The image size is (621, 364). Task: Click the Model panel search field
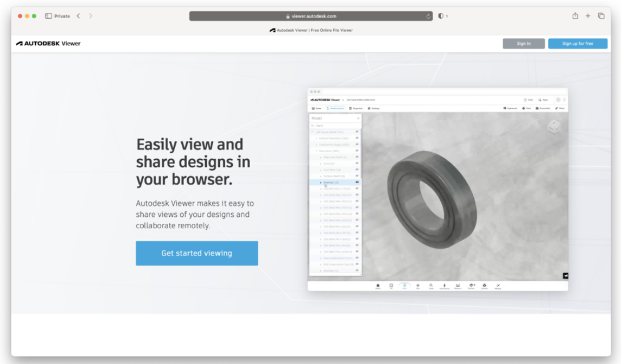[x=335, y=125]
